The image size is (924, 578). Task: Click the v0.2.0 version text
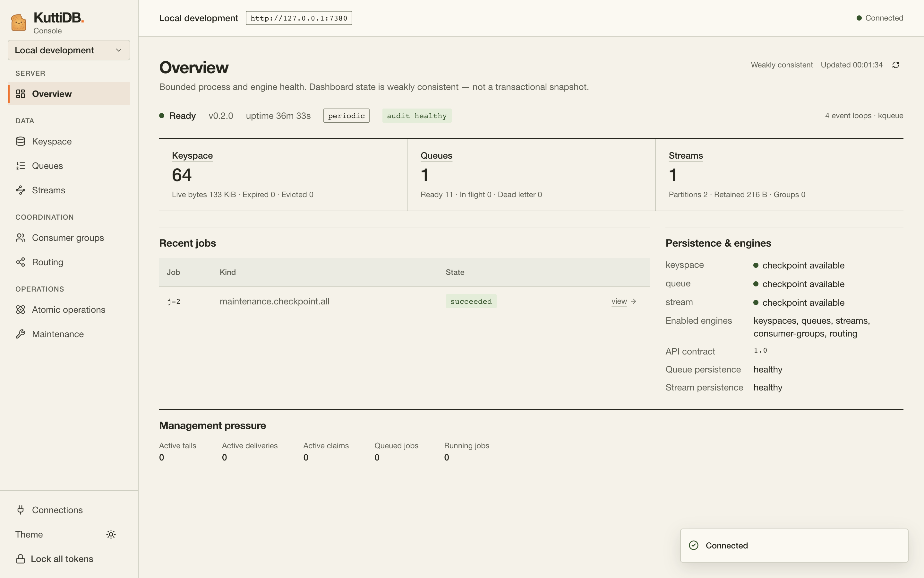pyautogui.click(x=221, y=116)
